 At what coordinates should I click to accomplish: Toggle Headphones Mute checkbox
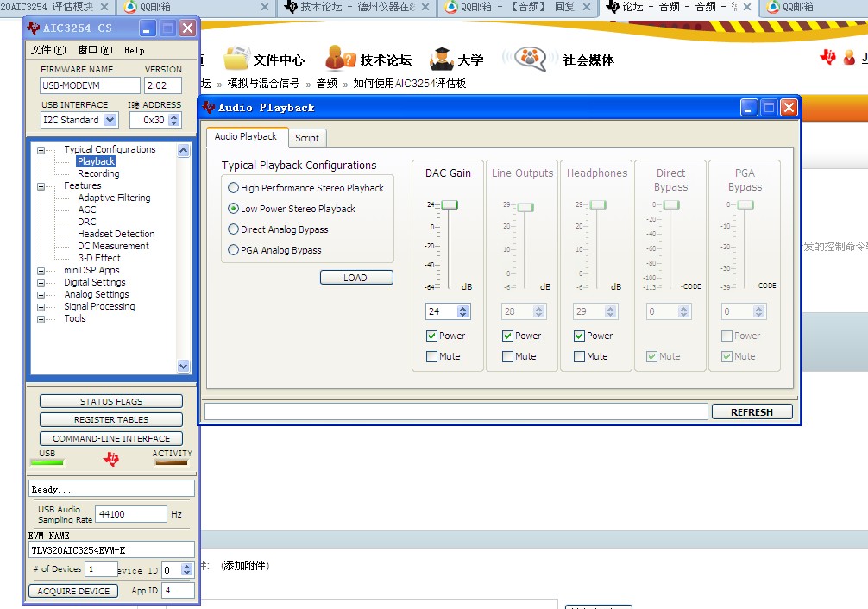tap(579, 356)
